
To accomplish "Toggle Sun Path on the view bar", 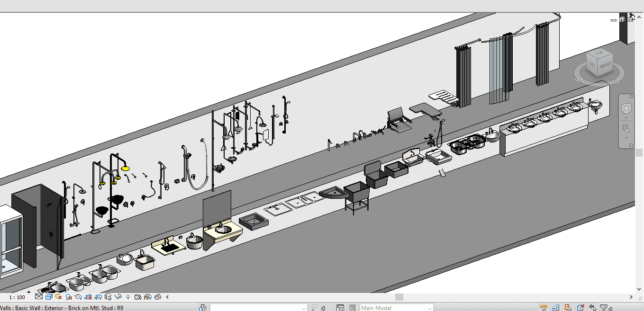I will click(x=59, y=297).
